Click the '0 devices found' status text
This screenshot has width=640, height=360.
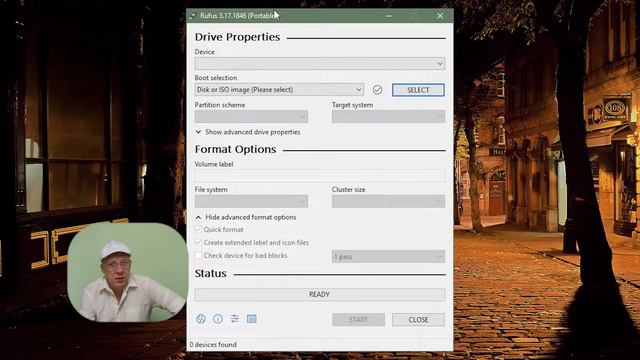[213, 345]
